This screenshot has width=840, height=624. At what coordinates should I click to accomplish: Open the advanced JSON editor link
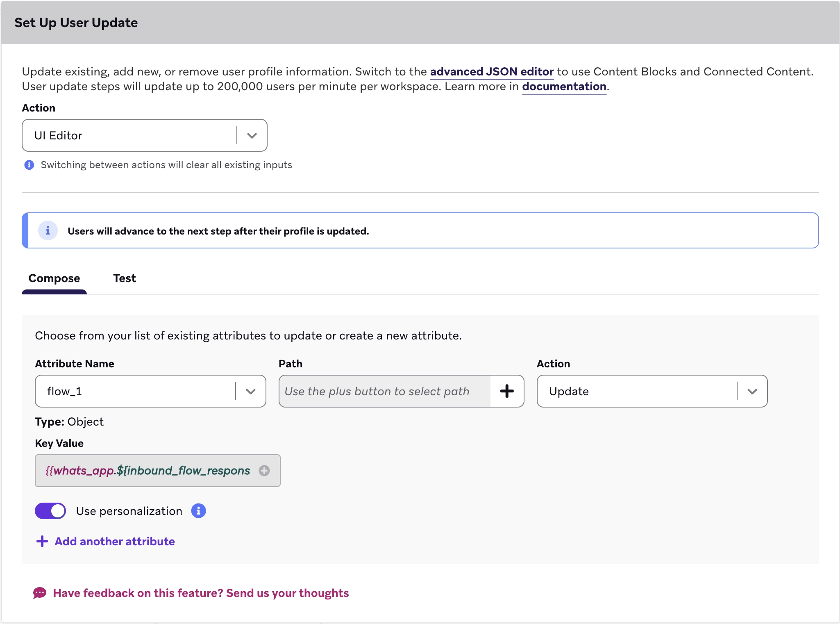[492, 71]
